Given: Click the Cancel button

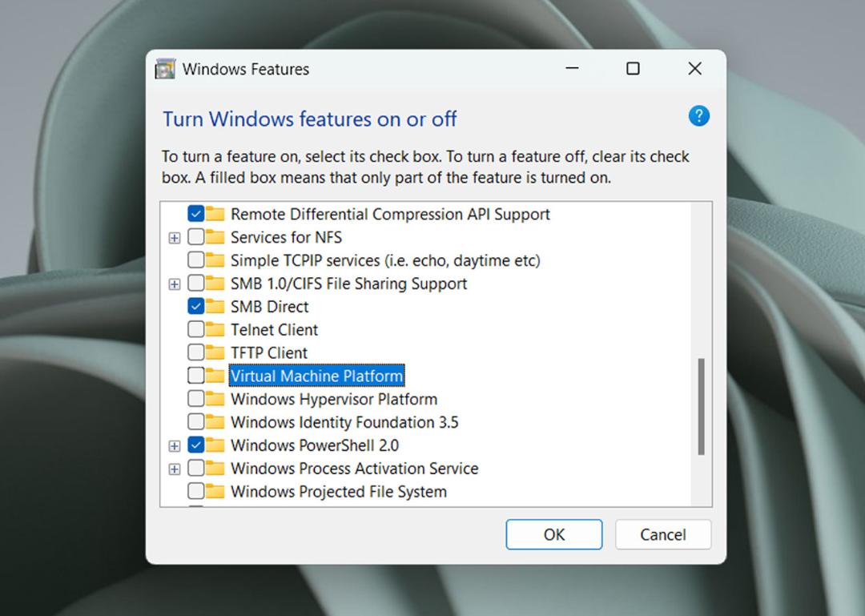Looking at the screenshot, I should pos(663,534).
